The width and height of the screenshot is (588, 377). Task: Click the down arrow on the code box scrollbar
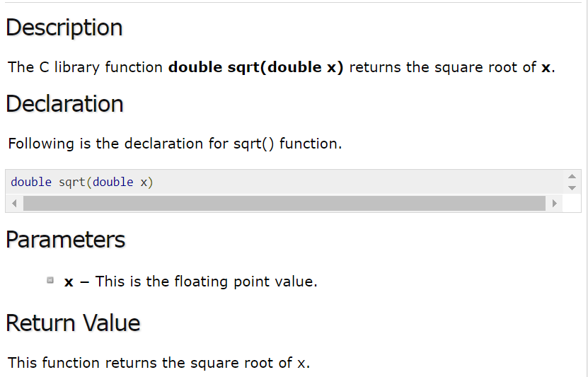[572, 188]
